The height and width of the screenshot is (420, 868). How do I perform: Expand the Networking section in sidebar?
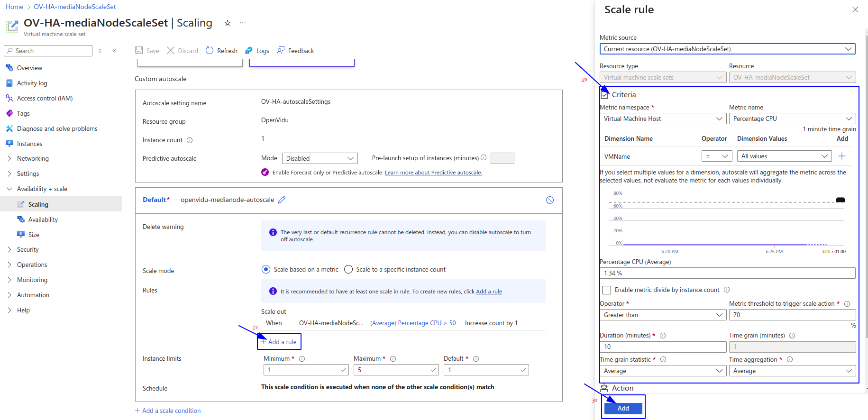33,159
